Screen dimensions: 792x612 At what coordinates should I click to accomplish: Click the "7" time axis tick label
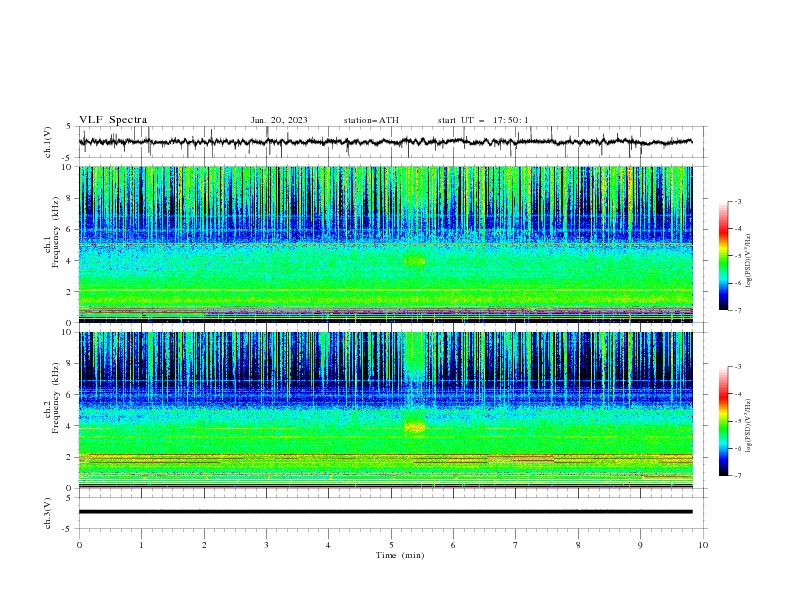click(516, 545)
